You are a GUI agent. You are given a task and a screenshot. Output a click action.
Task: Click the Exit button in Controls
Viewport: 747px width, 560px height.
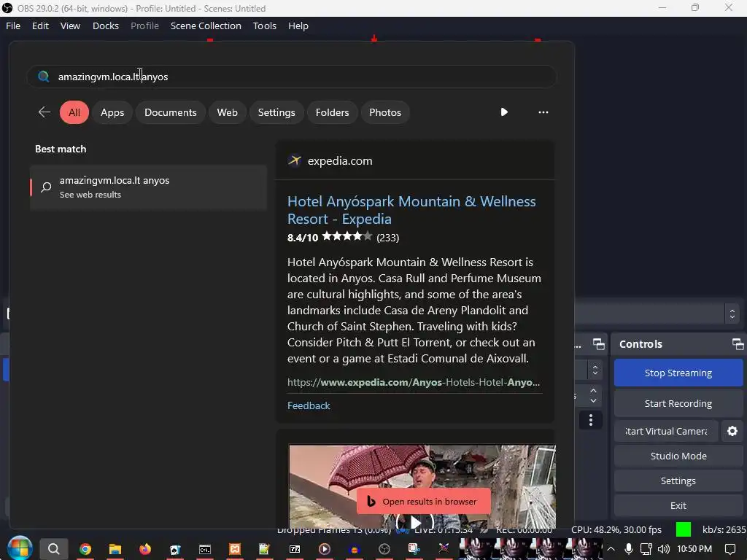point(678,506)
